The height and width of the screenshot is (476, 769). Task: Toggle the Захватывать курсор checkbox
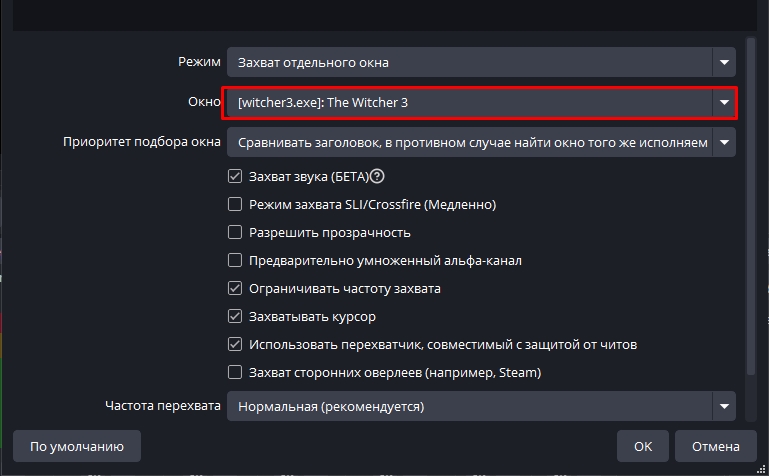click(x=235, y=317)
